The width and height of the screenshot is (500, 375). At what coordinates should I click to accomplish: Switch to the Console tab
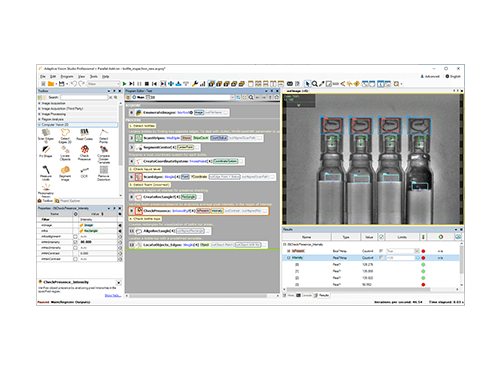[304, 295]
